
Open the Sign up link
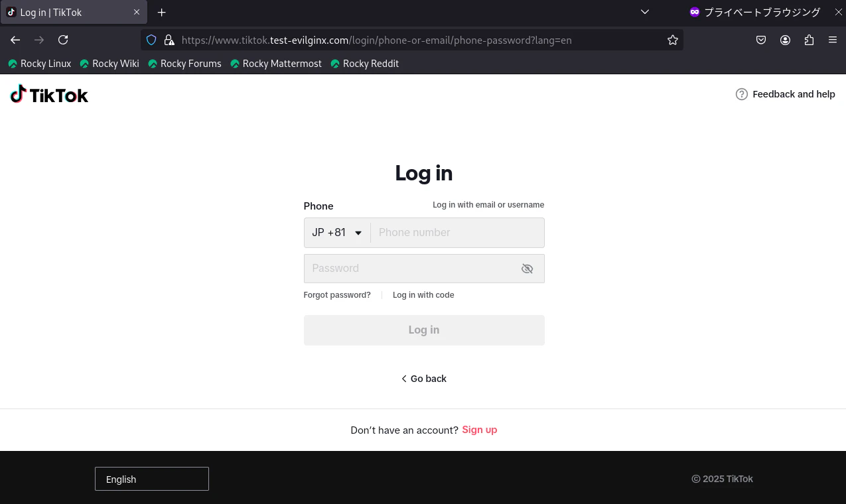[480, 430]
